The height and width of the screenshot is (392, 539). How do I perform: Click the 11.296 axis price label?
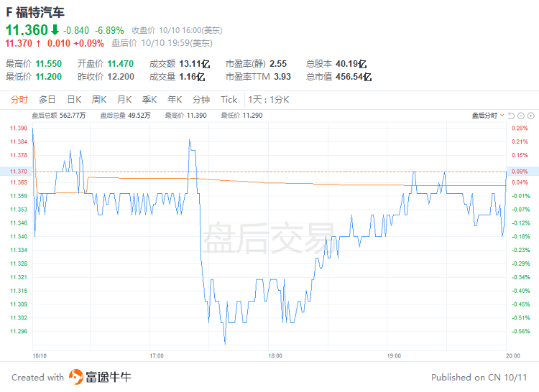pyautogui.click(x=19, y=331)
